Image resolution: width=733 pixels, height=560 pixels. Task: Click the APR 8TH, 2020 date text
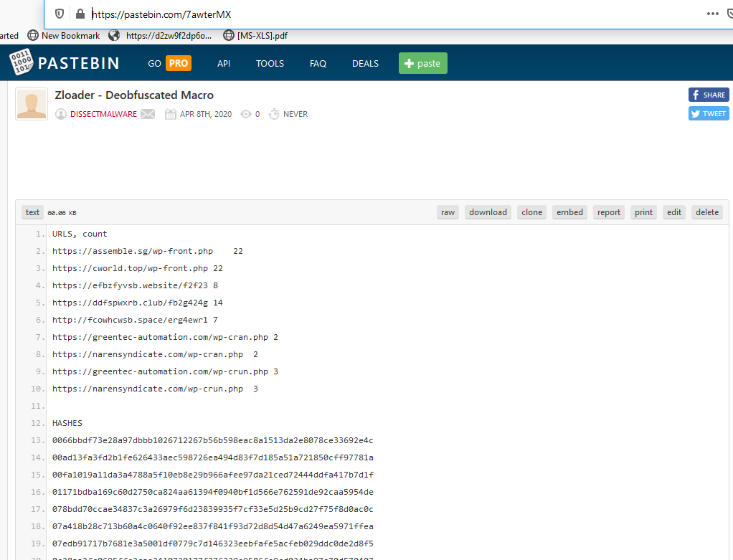206,114
